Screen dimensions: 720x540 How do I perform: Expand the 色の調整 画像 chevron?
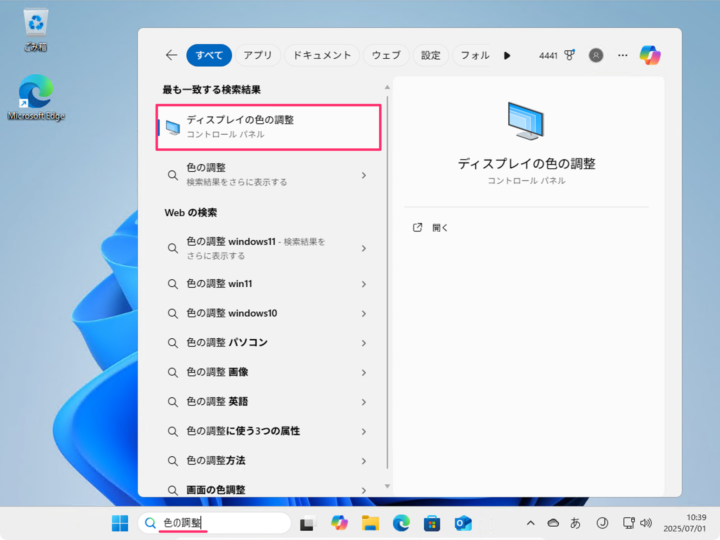pos(364,372)
